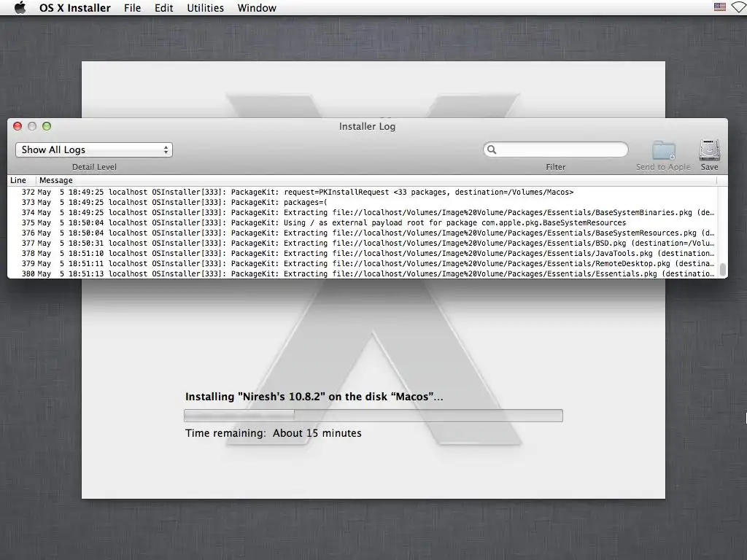Click the magnifying glass in Filter field
This screenshot has width=747, height=560.
(x=492, y=149)
